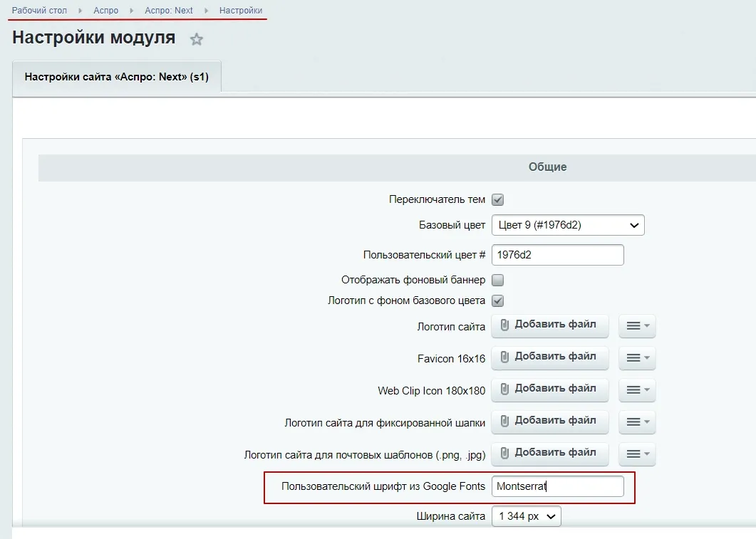Click the Favicon 16x16 label
This screenshot has height=539, width=756.
point(451,359)
